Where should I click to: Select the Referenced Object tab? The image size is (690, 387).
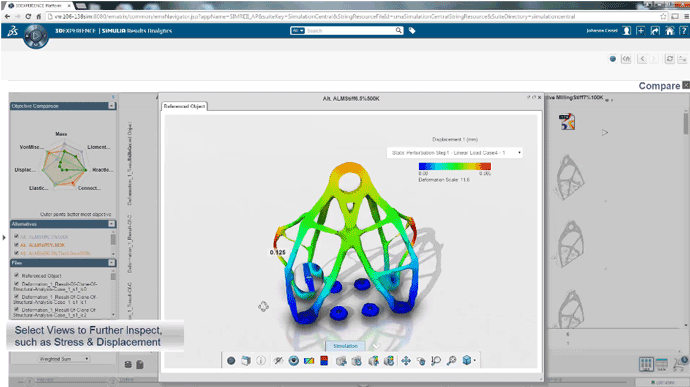(184, 106)
